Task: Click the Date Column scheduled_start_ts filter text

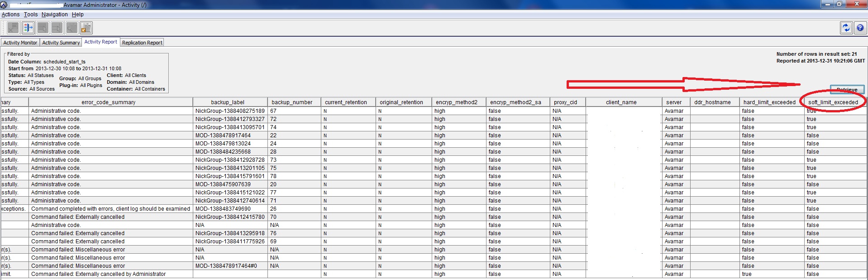Action: point(47,62)
